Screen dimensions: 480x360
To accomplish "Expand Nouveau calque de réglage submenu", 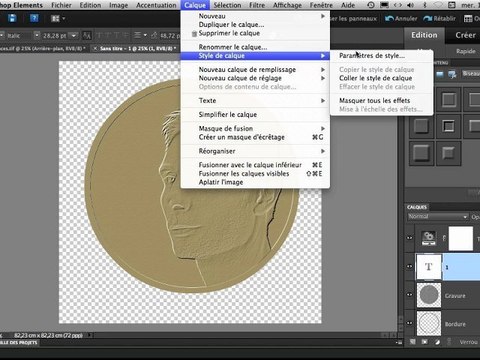I will (323, 78).
